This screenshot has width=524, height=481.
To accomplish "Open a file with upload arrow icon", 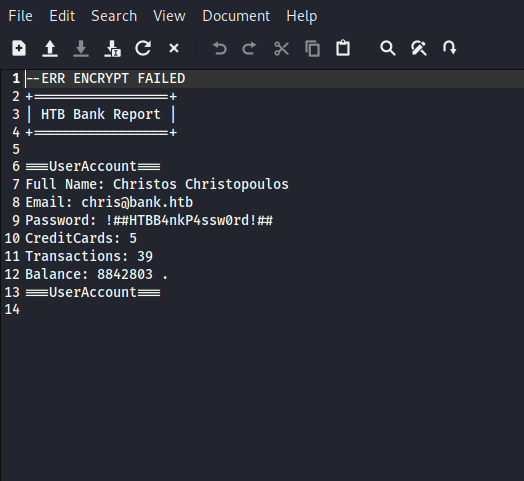I will [50, 48].
